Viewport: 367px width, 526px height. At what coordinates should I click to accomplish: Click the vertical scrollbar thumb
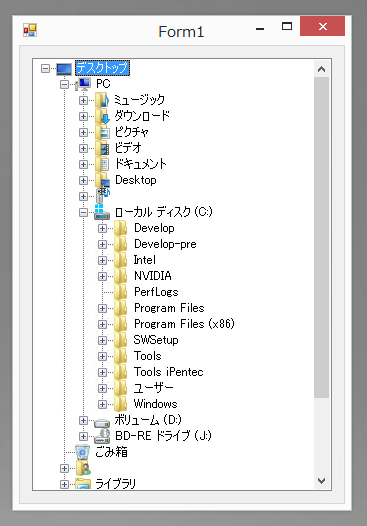[321, 238]
